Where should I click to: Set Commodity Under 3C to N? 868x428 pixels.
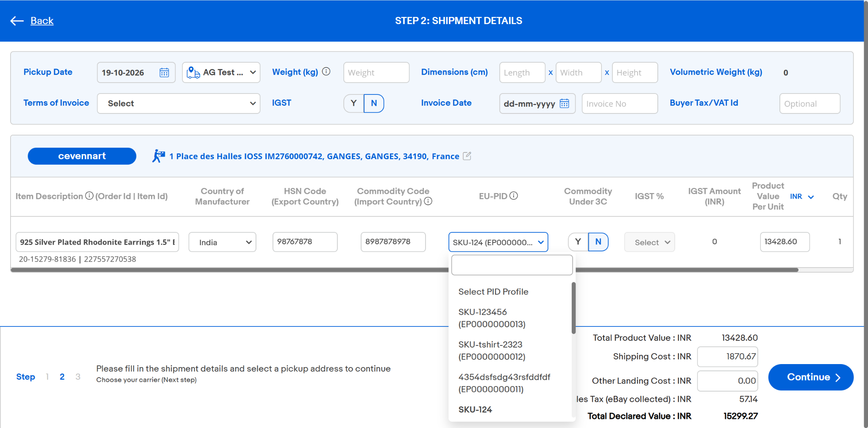598,242
